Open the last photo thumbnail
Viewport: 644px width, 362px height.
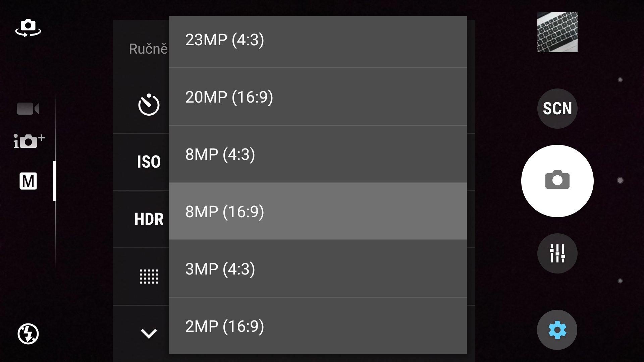(x=557, y=32)
